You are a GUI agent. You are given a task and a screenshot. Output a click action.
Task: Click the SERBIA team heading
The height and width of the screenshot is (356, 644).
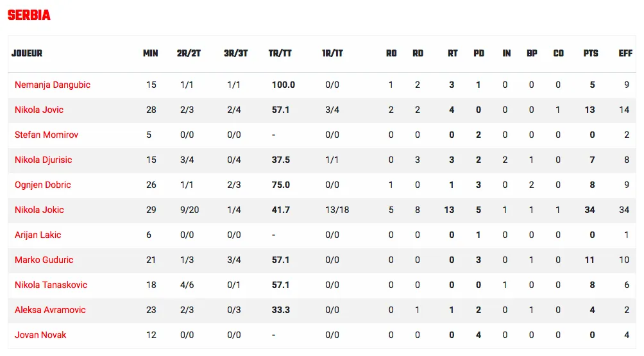(29, 15)
